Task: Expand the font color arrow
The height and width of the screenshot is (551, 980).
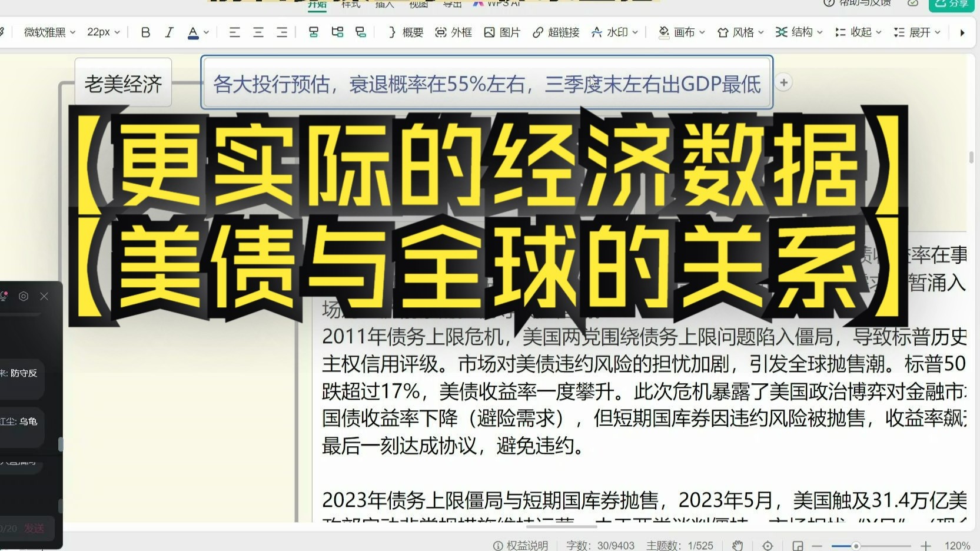Action: point(206,32)
